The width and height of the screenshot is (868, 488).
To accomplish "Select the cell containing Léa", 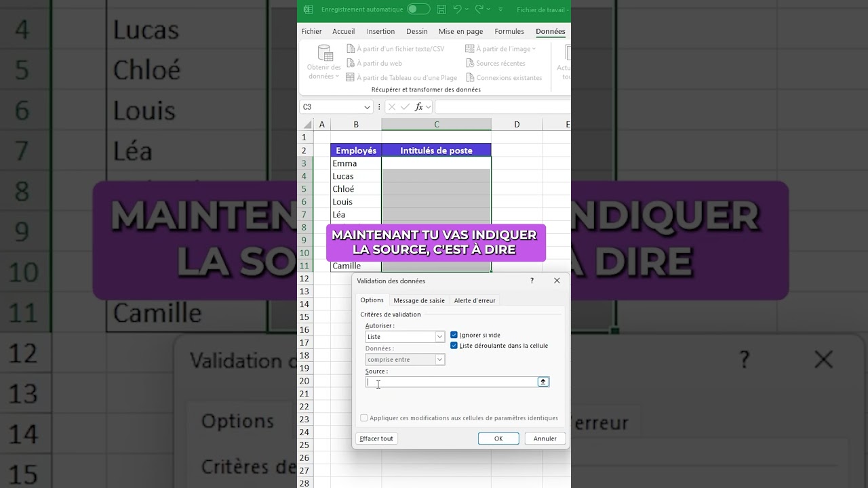I will click(x=356, y=215).
